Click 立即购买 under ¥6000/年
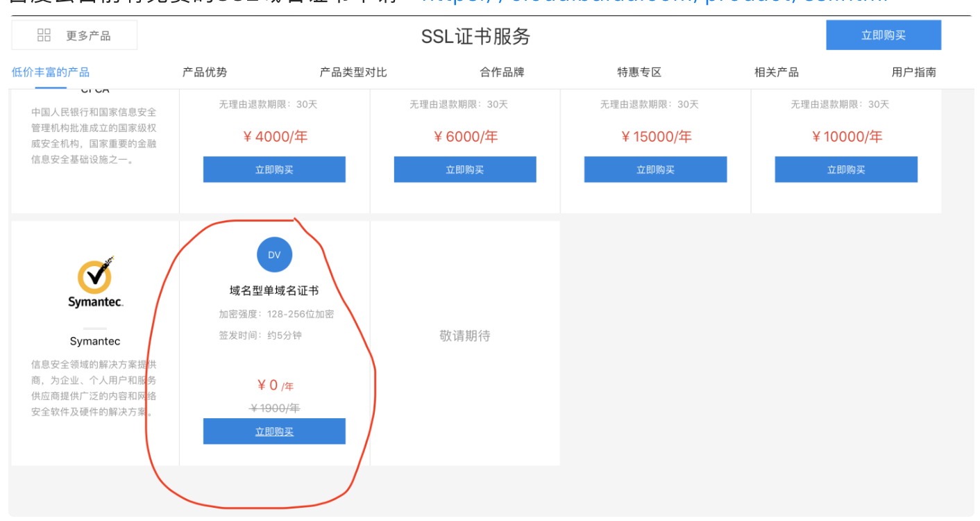980x521 pixels. 465,169
